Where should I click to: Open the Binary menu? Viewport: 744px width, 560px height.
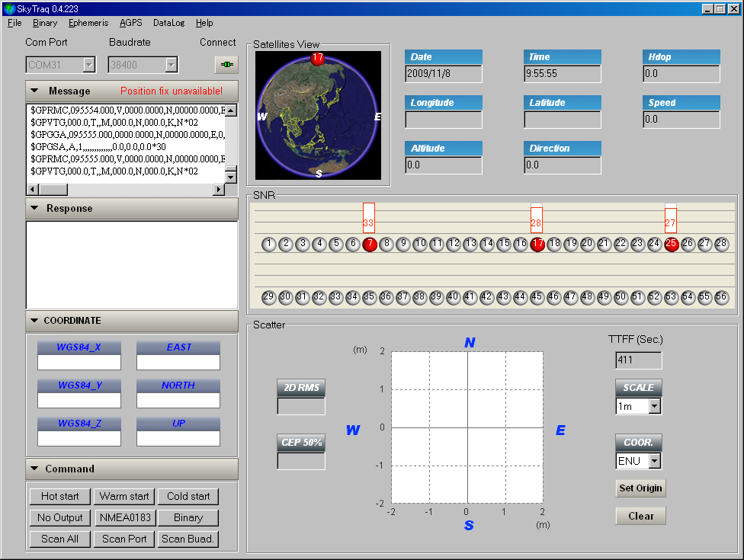(x=45, y=23)
